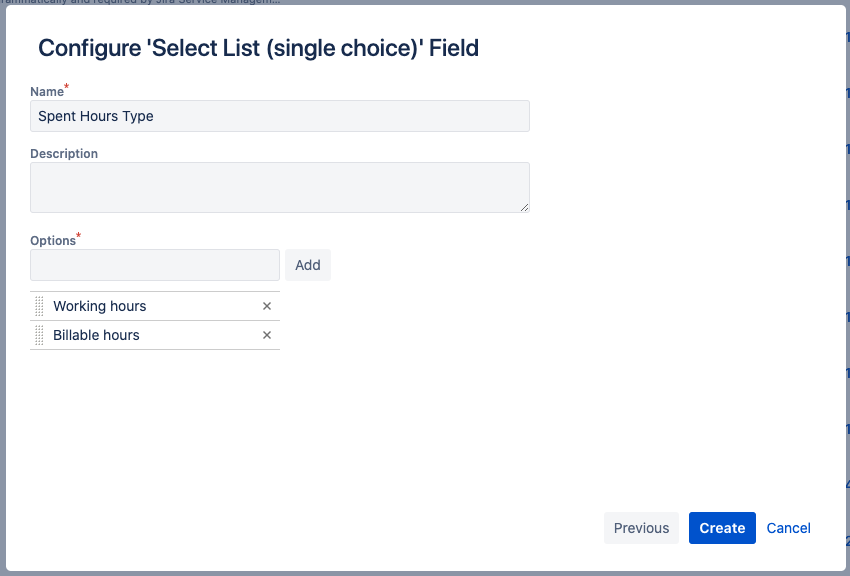
Task: Click the Configure Select List dialog title
Action: (258, 47)
